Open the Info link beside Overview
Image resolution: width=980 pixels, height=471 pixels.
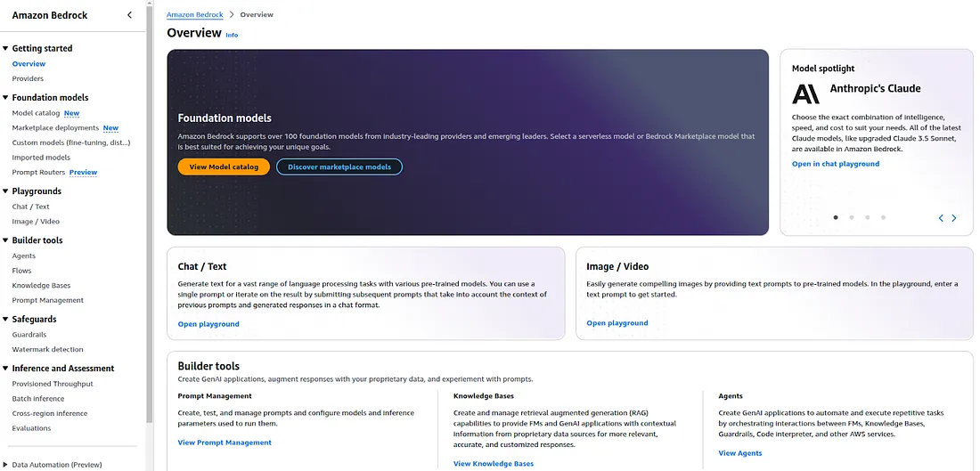(x=232, y=35)
